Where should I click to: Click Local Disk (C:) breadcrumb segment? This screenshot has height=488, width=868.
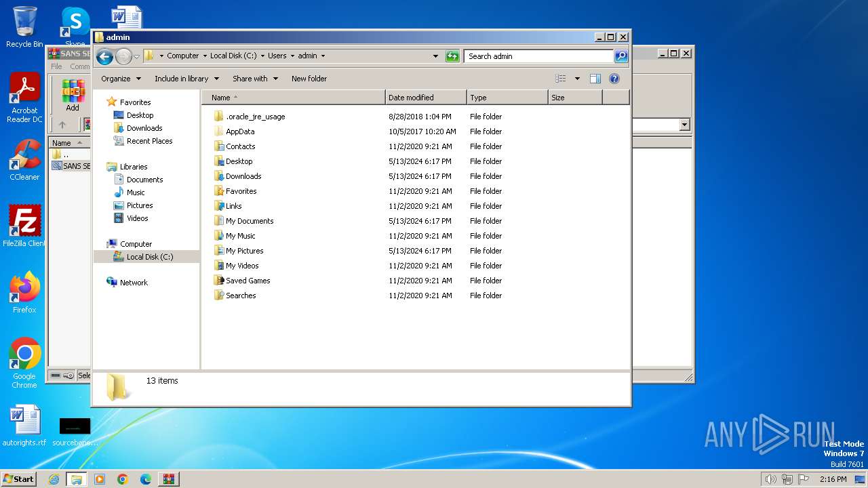[x=233, y=56]
